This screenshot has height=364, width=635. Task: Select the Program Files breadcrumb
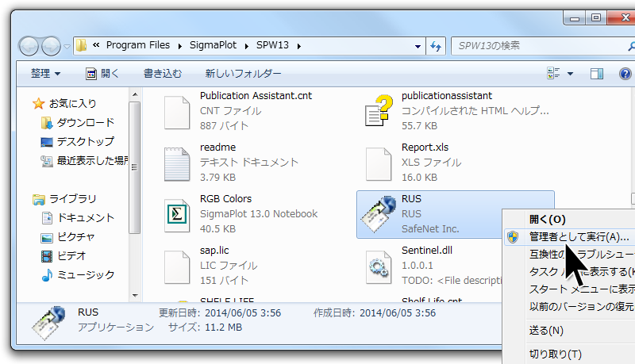click(137, 45)
